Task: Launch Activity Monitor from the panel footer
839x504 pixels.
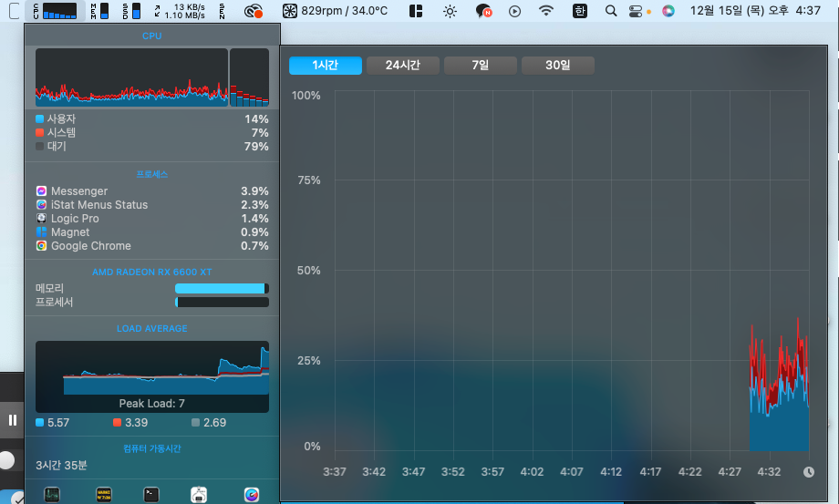Action: [52, 494]
